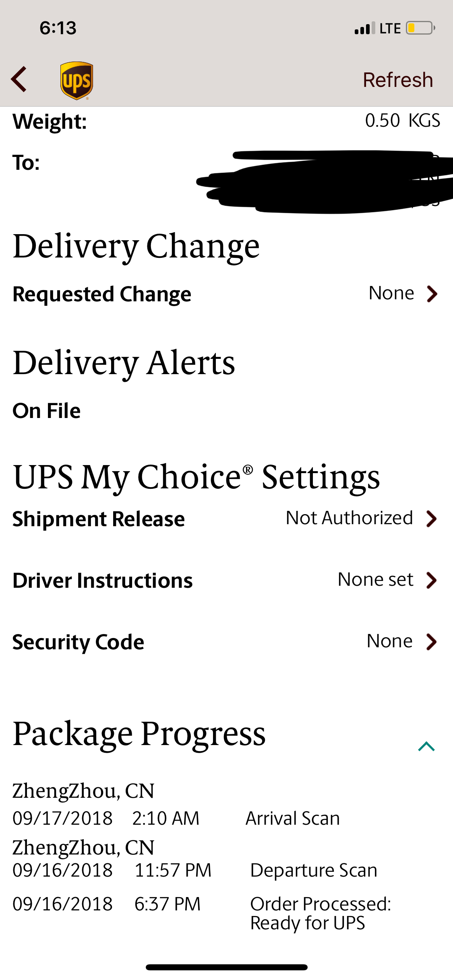
Task: Select the Security Code row label
Action: pyautogui.click(x=79, y=642)
